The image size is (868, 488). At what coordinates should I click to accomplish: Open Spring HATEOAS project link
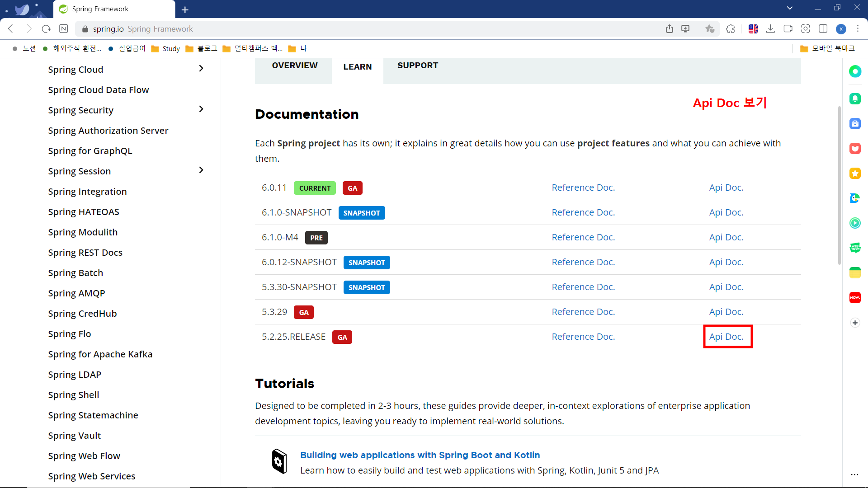coord(84,212)
